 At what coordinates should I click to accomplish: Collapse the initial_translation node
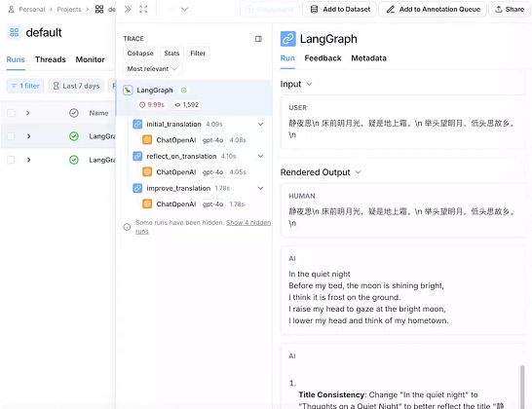pos(260,124)
